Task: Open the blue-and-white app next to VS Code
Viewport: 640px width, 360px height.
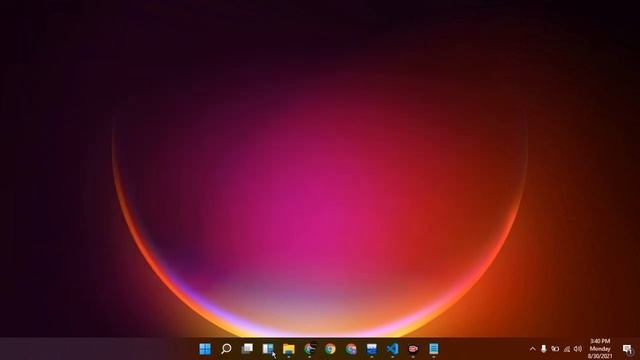Action: [x=371, y=349]
